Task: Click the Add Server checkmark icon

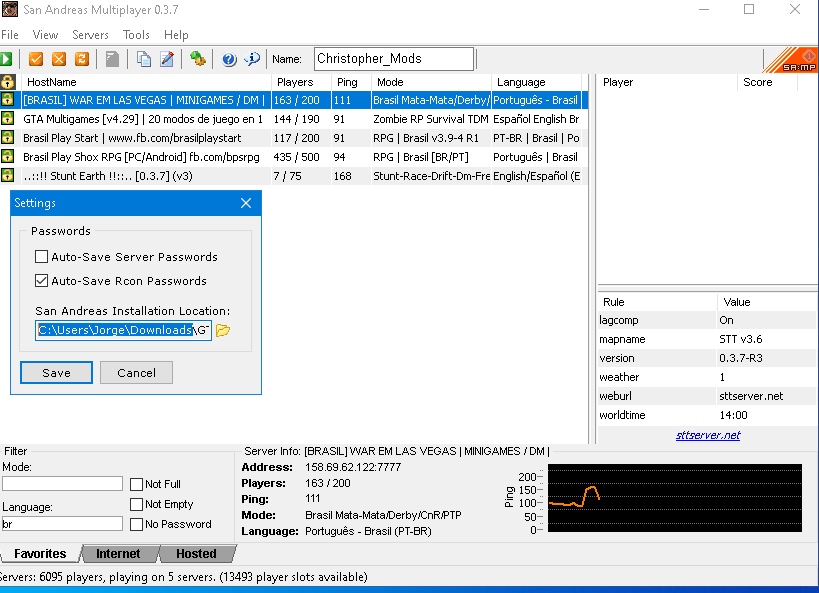Action: pyautogui.click(x=36, y=59)
